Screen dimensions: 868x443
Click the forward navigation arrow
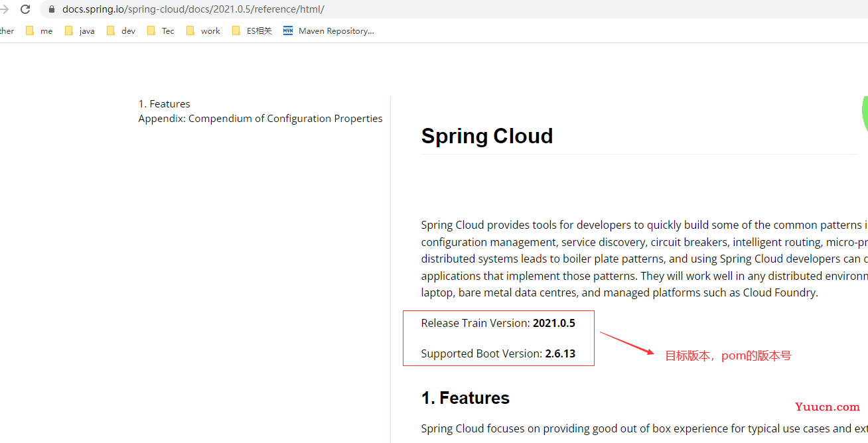pos(3,9)
